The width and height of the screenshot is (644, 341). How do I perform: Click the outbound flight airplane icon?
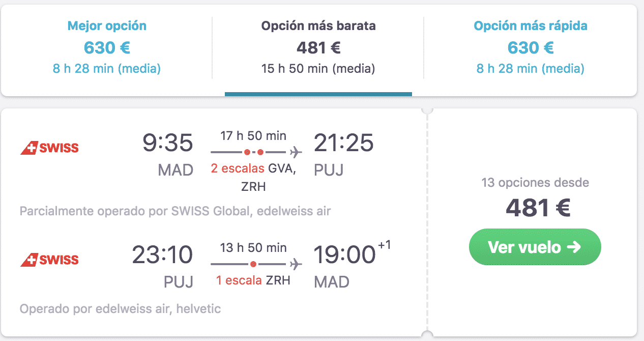coord(295,152)
